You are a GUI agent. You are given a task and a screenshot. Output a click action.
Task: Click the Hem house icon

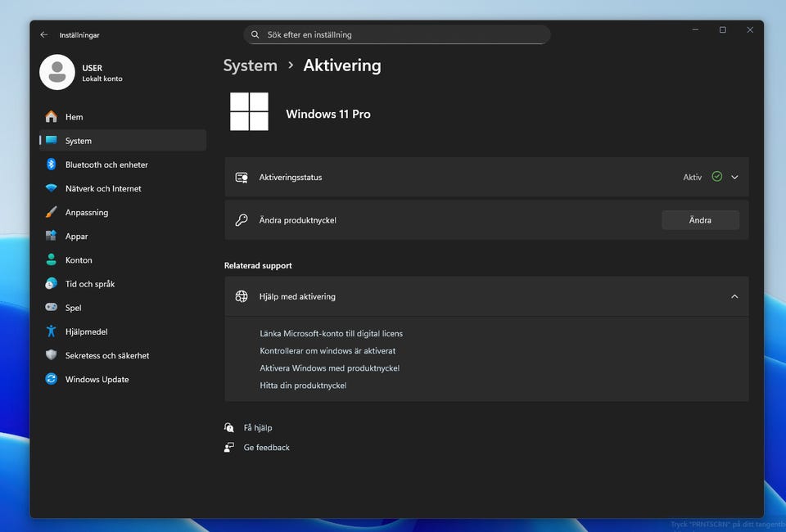[52, 117]
